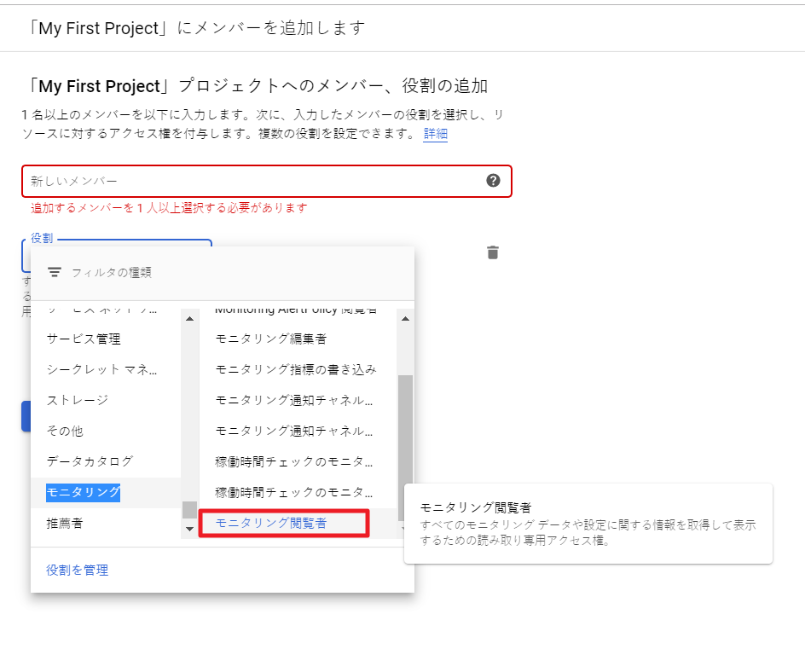Click the category list's scroll-up arrow

(x=189, y=318)
